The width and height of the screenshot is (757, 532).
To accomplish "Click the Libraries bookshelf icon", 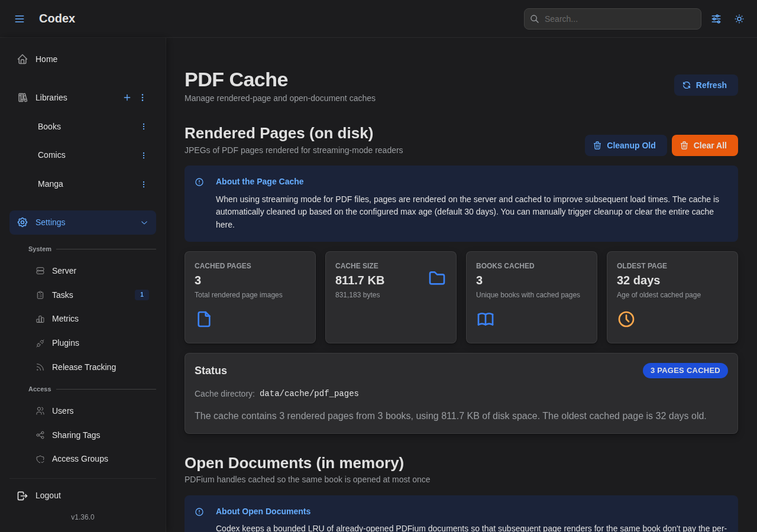I will [22, 98].
